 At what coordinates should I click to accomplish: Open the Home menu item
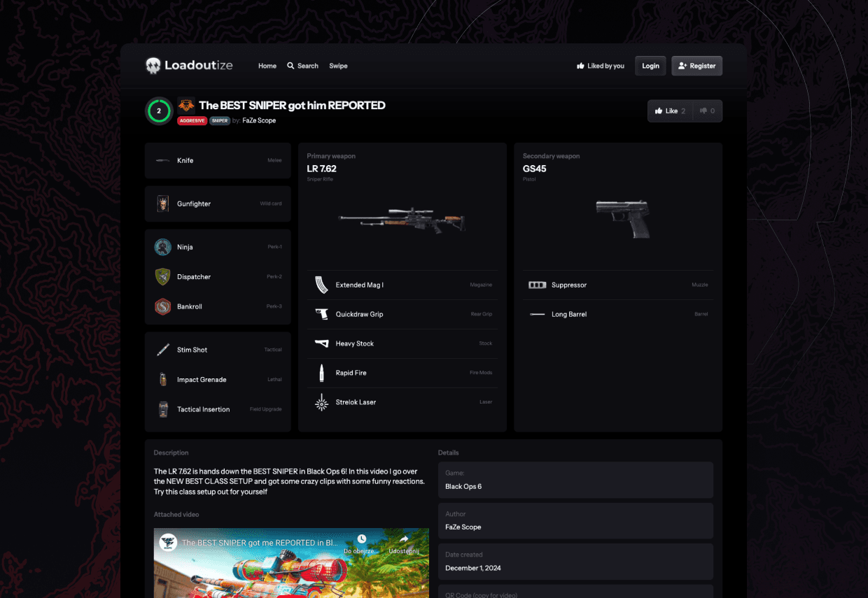coord(267,66)
